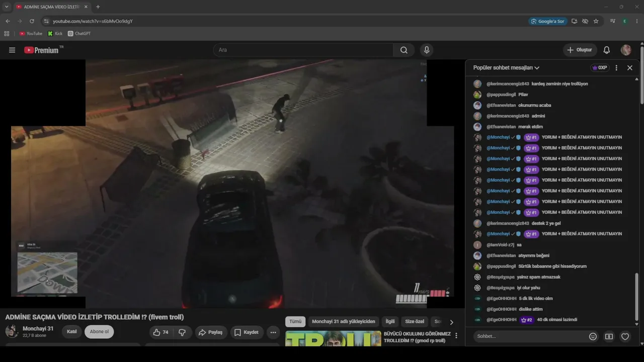Select the Tümü filter chip
Image resolution: width=644 pixels, height=362 pixels.
click(295, 322)
